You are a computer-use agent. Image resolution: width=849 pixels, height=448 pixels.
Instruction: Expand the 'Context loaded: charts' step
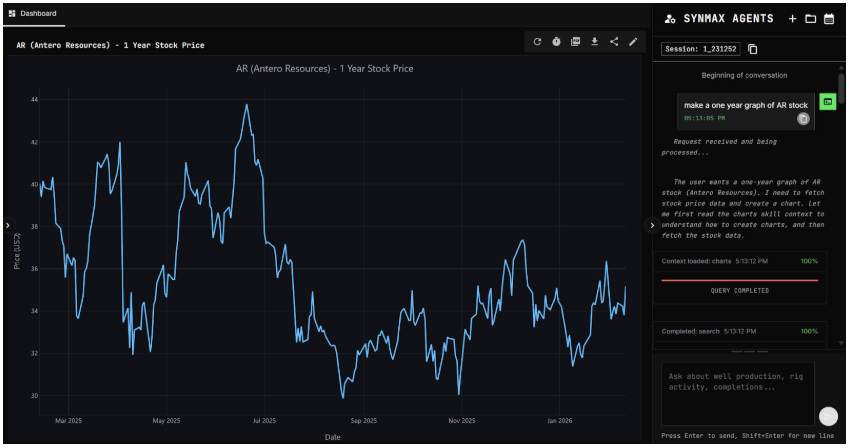tap(740, 261)
